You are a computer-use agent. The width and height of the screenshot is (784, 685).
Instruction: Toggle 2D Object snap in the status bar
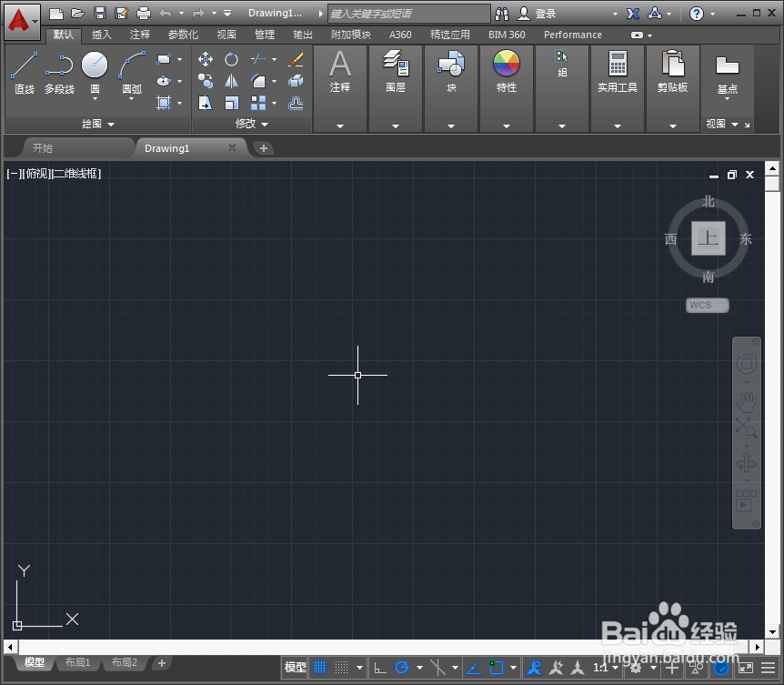pyautogui.click(x=497, y=667)
